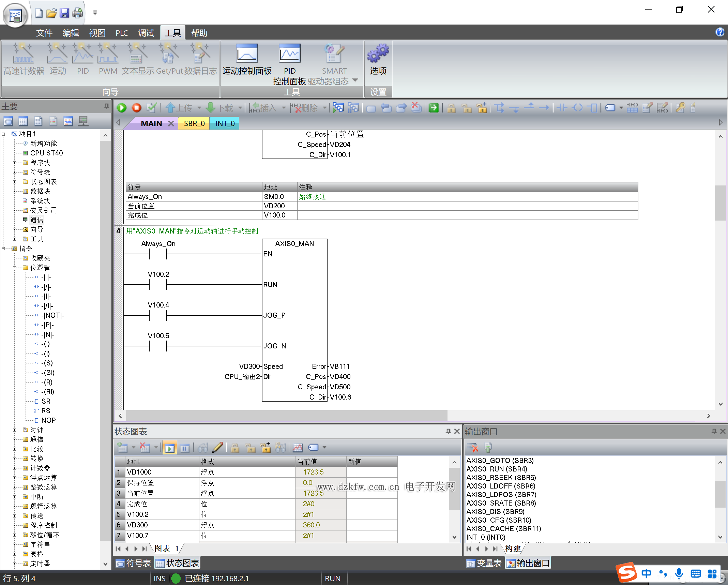
Task: Switch to the SBR_0 tab
Action: pyautogui.click(x=194, y=123)
